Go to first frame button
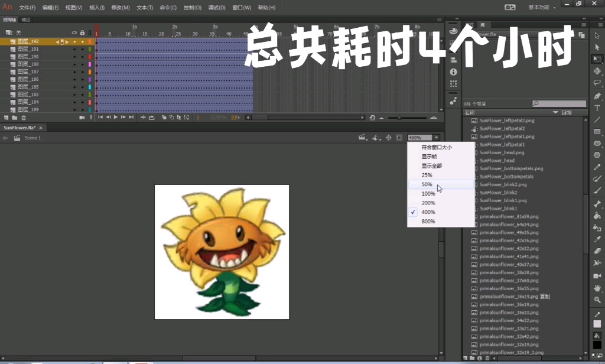This screenshot has height=364, width=605. [x=100, y=118]
